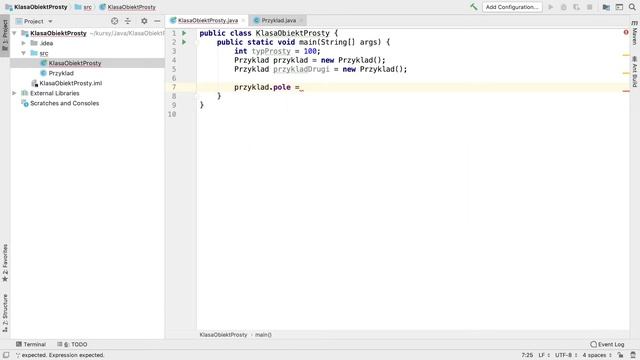Select KlasaObiektProsty class in project tree
The width and height of the screenshot is (640, 360).
pos(75,63)
